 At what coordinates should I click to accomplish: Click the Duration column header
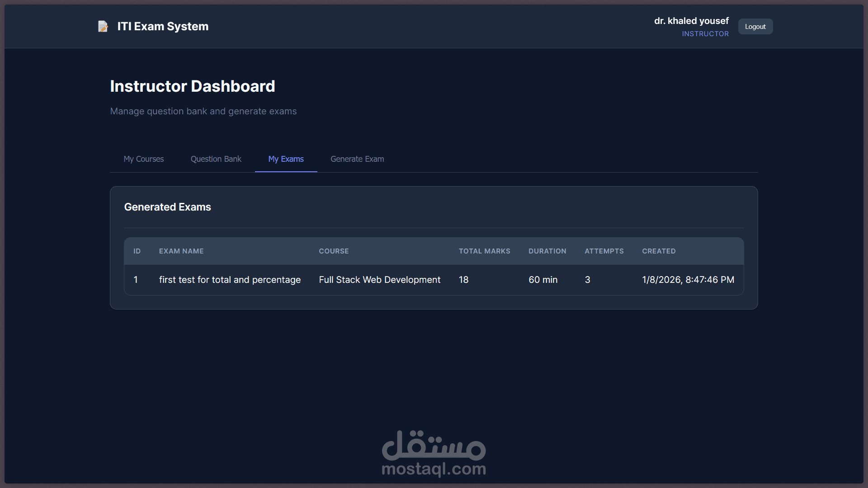[x=547, y=251]
